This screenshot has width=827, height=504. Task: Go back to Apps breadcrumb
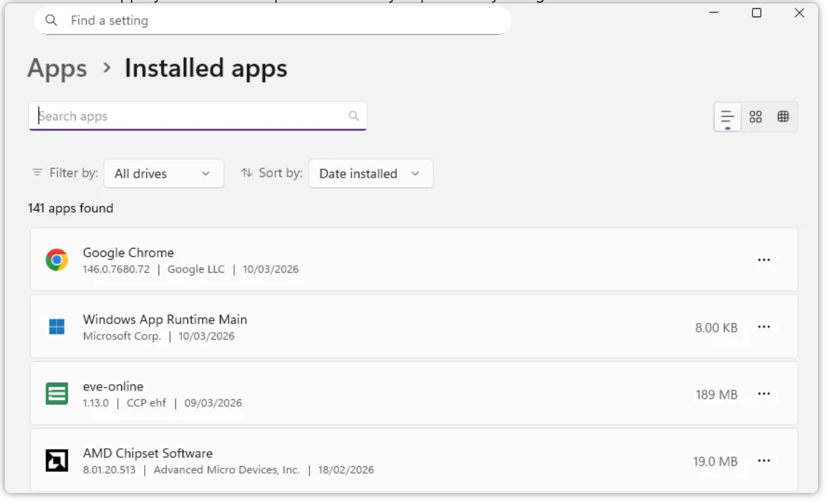(x=57, y=68)
